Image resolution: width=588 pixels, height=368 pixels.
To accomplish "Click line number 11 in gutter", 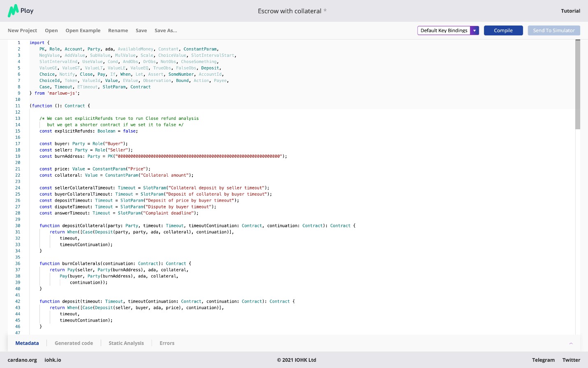I will [18, 106].
